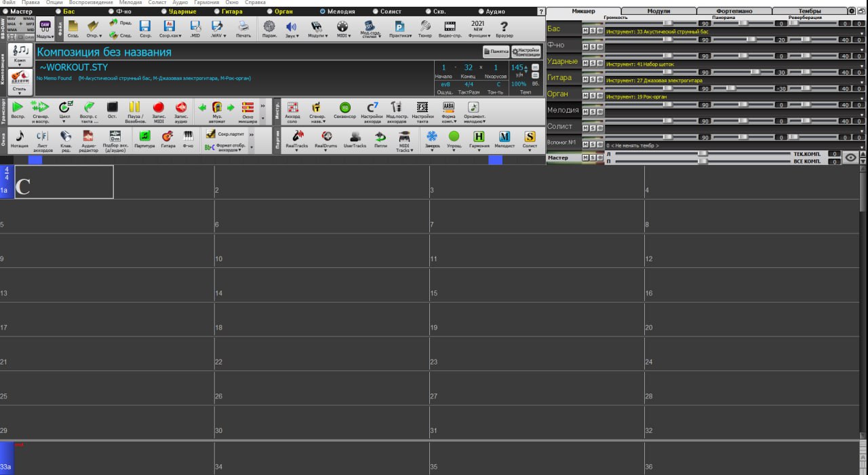Expand the RealTracks dropdown

(296, 140)
